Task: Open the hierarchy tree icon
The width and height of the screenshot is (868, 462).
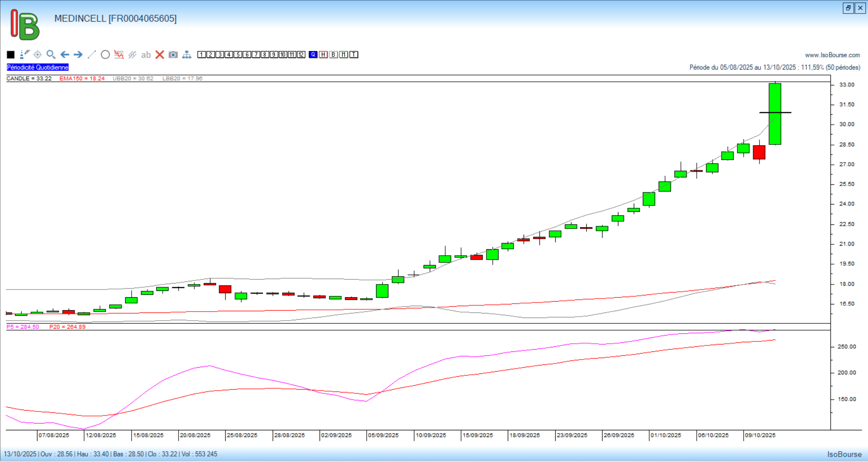Action: click(x=187, y=55)
